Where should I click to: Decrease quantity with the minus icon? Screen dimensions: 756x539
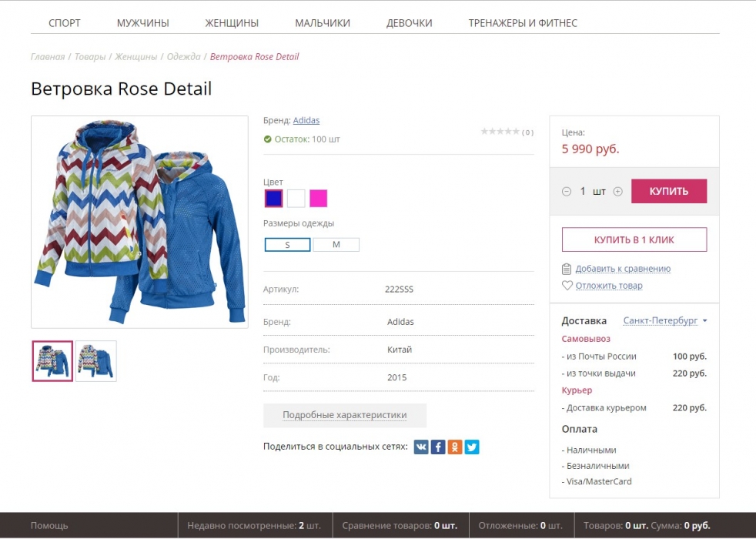coord(567,192)
